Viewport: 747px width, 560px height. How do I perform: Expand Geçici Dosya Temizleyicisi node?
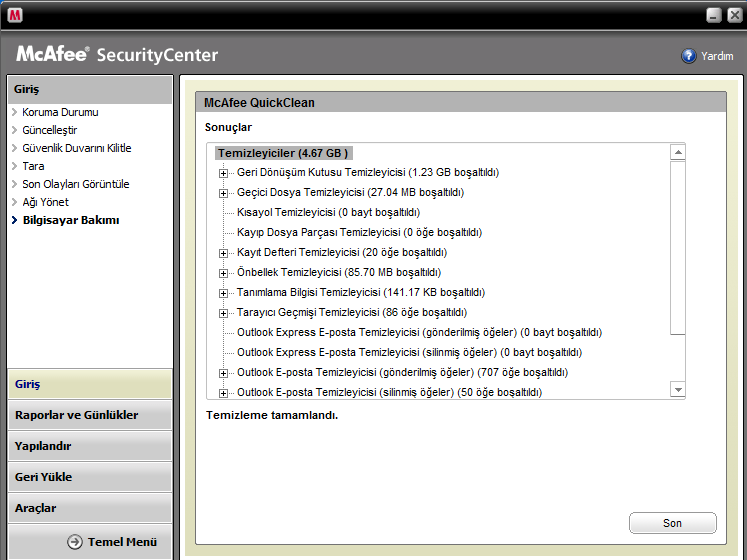(223, 193)
